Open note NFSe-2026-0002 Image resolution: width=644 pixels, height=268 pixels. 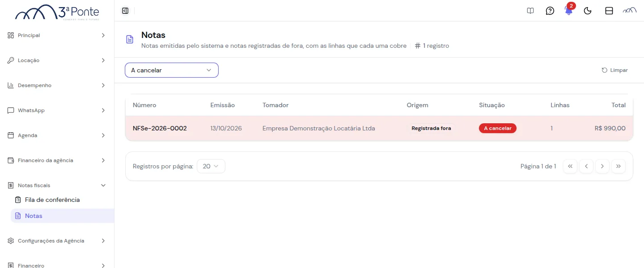click(160, 128)
